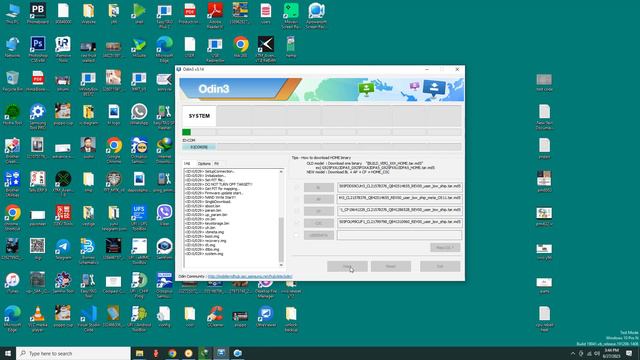Select the Viber desktop icon

tap(164, 216)
